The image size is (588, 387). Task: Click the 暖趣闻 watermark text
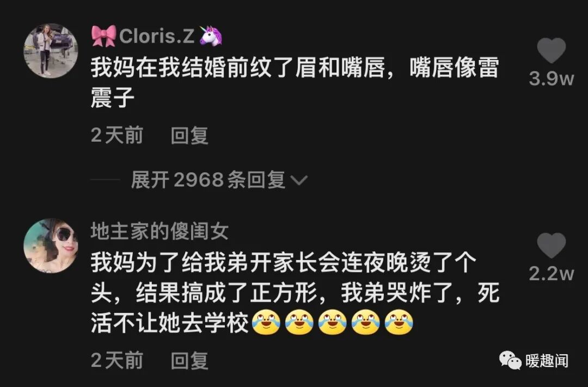pos(547,361)
